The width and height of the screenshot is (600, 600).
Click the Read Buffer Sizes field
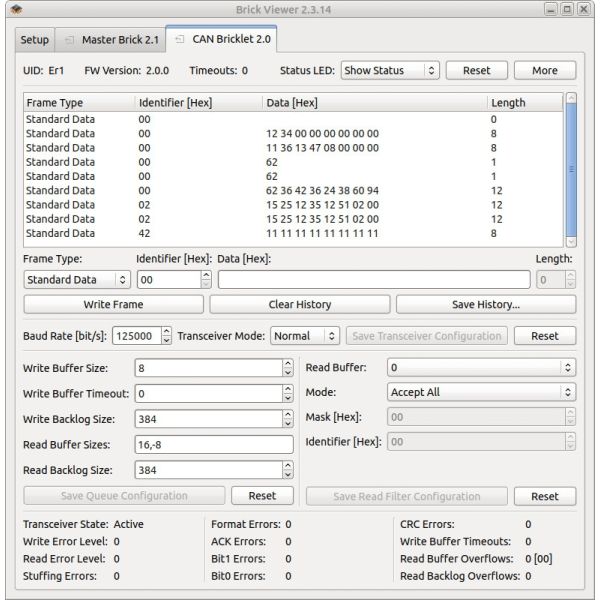click(214, 445)
